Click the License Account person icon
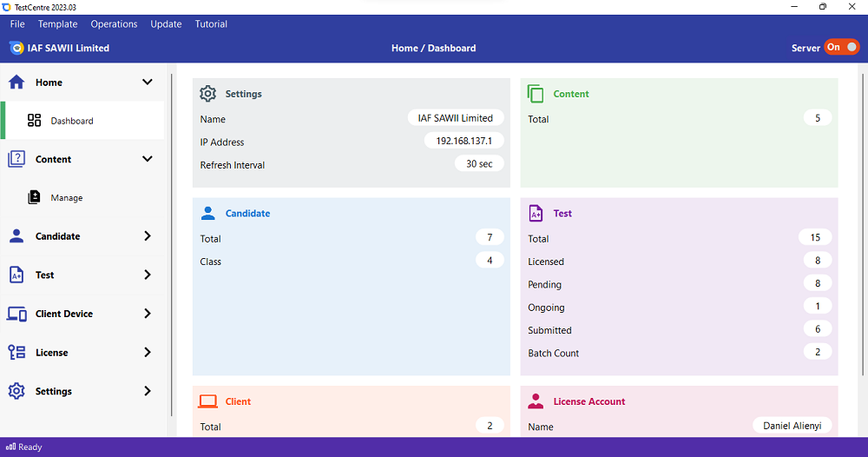Image resolution: width=868 pixels, height=457 pixels. [x=536, y=401]
